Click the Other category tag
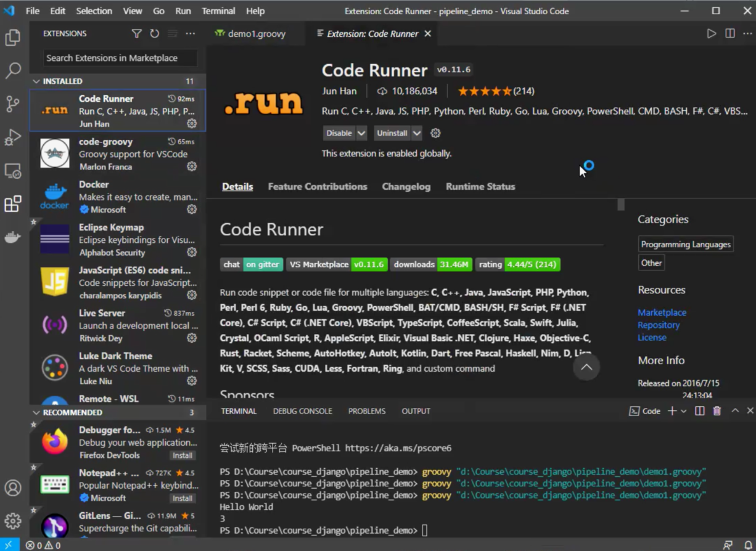Screen dimensions: 756x551 [651, 263]
